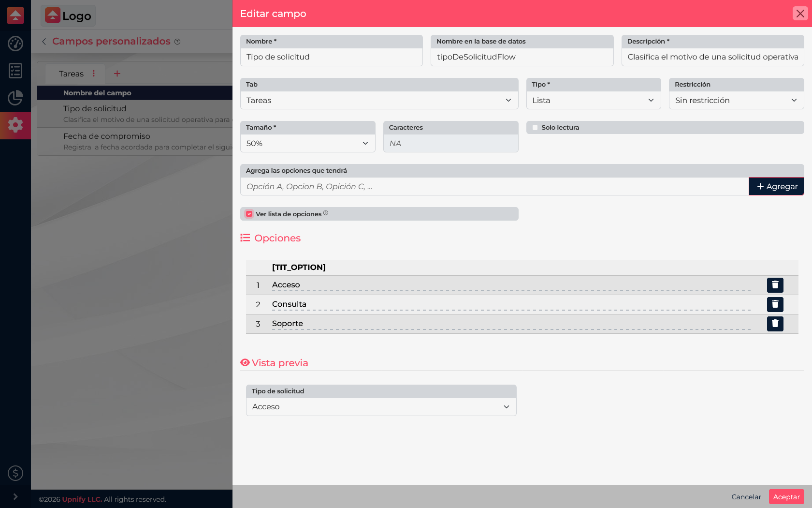Screen dimensions: 812x508
Task: Edit the Consulta option text
Action: (511, 304)
